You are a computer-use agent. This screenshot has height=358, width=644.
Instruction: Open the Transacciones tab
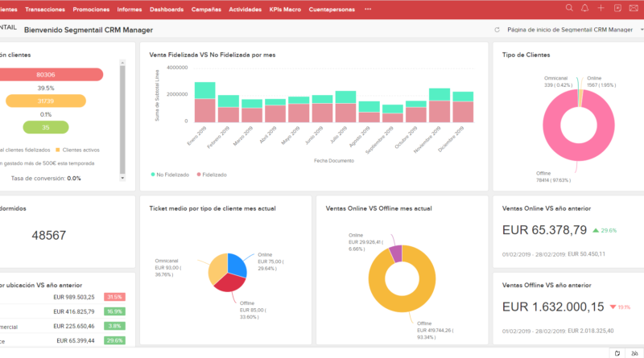point(45,8)
